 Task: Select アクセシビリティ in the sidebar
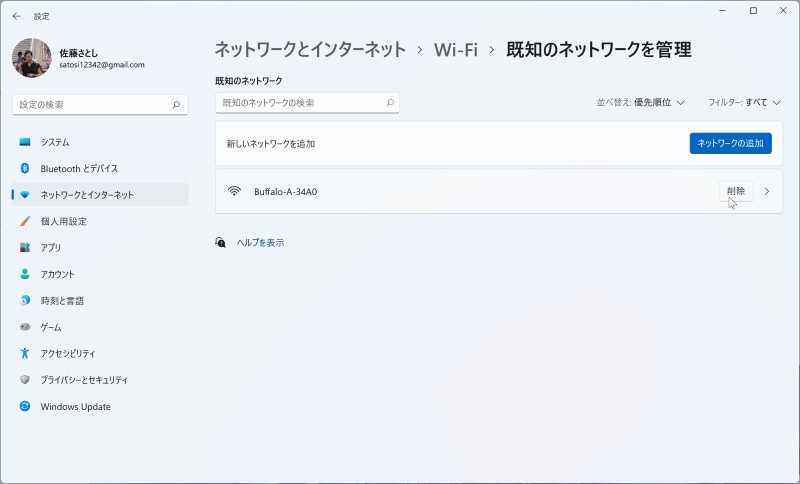[67, 354]
